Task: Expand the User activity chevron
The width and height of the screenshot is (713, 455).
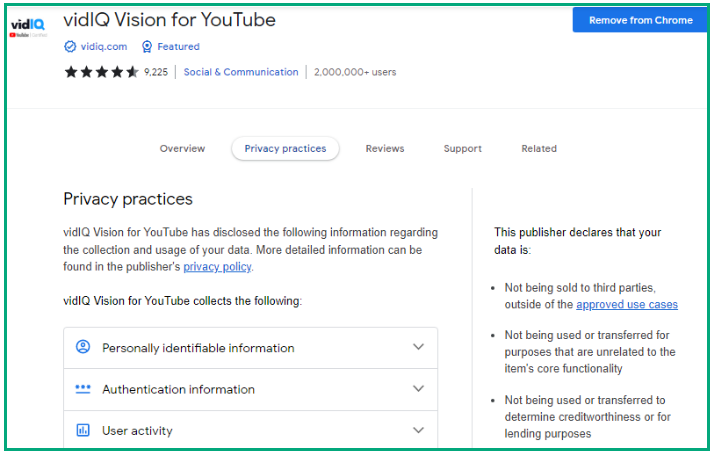Action: pos(418,430)
